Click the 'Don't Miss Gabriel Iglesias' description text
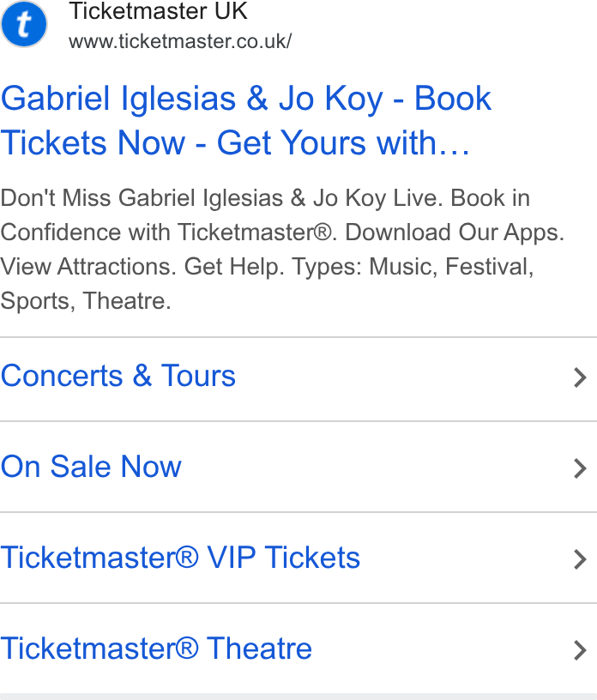The width and height of the screenshot is (597, 700). pyautogui.click(x=142, y=198)
